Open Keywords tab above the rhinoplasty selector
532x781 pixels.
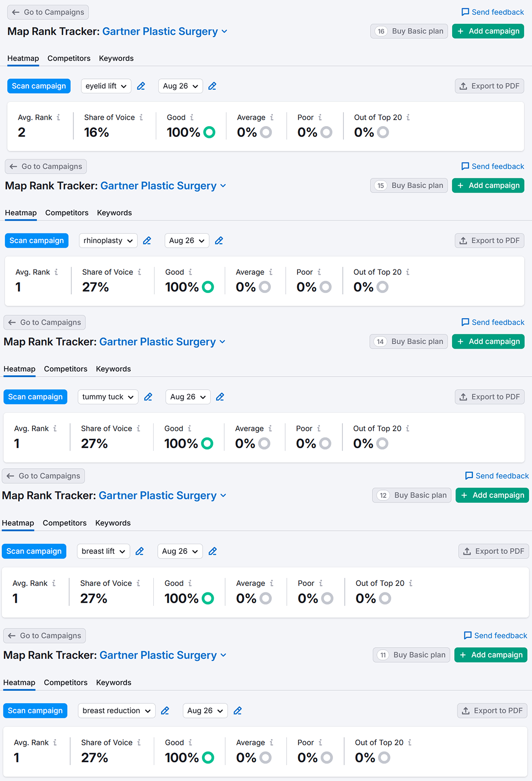[114, 213]
